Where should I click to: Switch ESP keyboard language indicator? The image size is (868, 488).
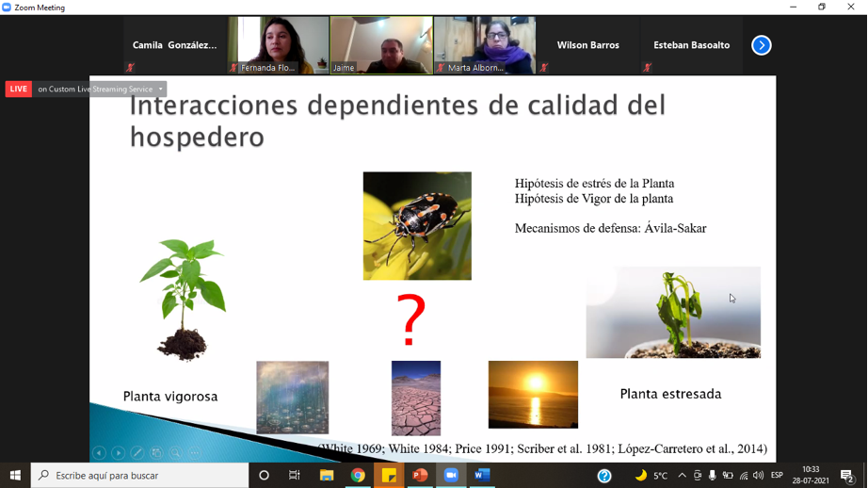click(777, 475)
